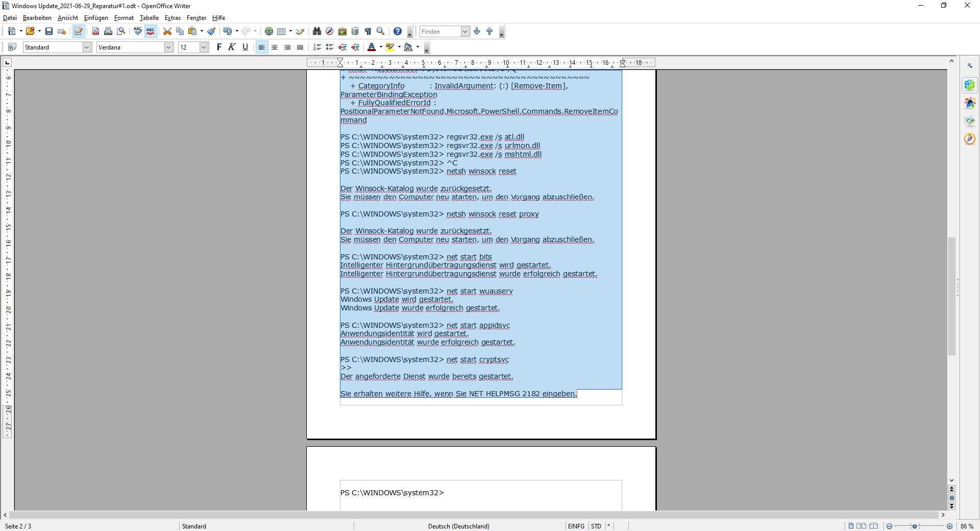Open page preview with magnifier-page icon
The height and width of the screenshot is (531, 980).
(x=121, y=32)
